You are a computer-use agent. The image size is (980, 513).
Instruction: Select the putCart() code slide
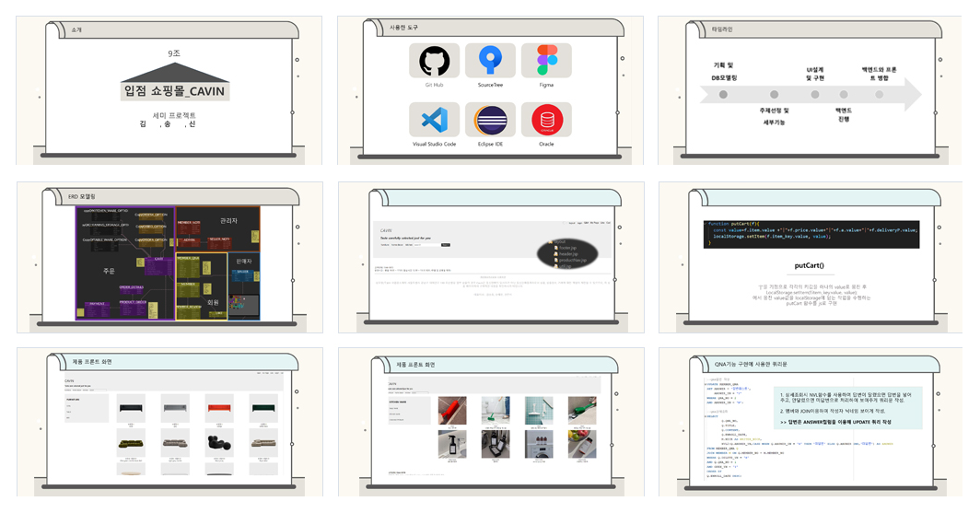(811, 258)
